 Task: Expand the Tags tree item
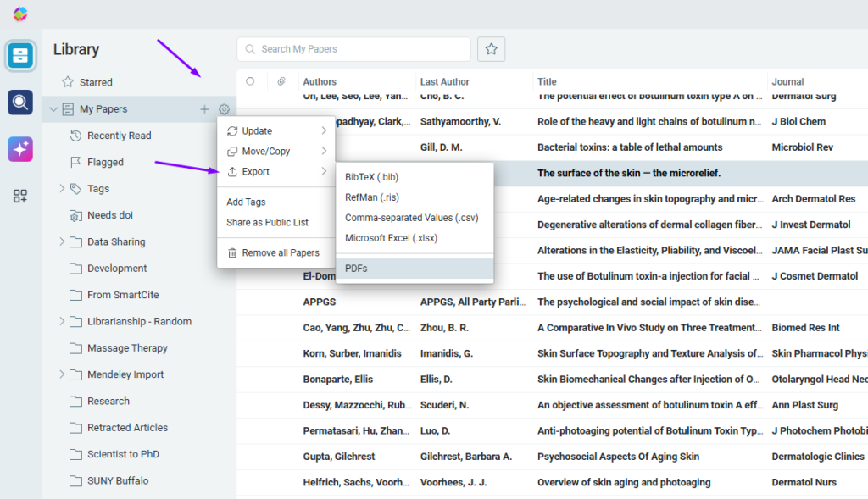[x=62, y=189]
